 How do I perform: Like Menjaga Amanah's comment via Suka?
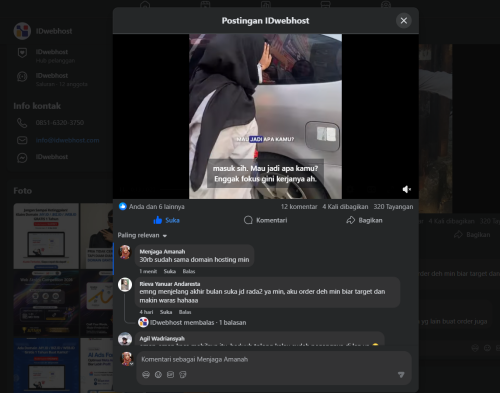(170, 271)
